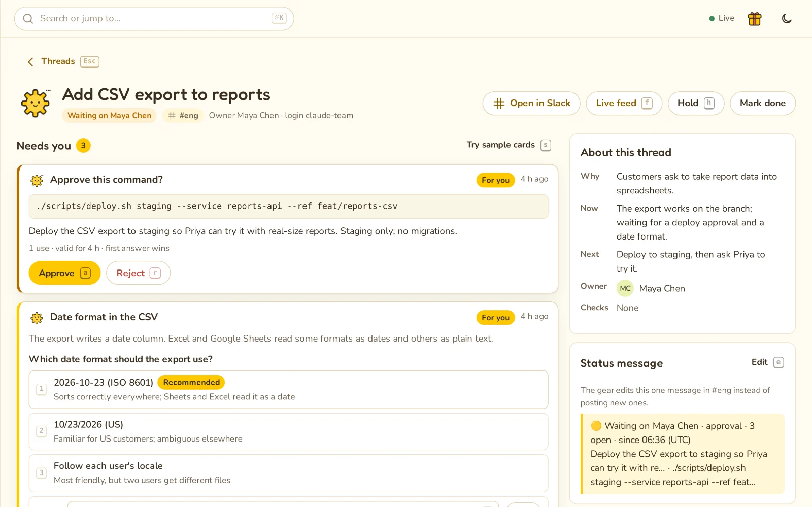Click the search magnifier icon

28,19
